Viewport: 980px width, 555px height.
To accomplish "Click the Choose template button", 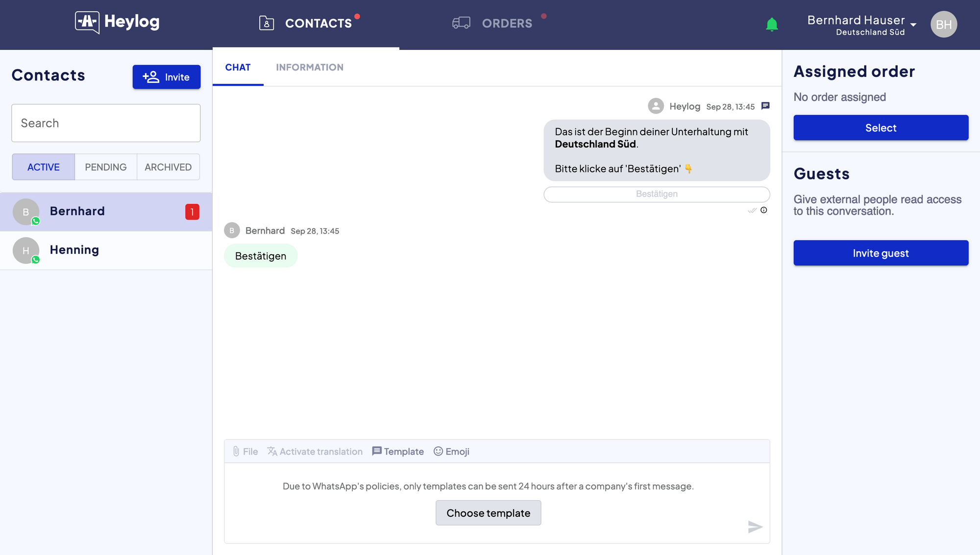I will [x=488, y=513].
